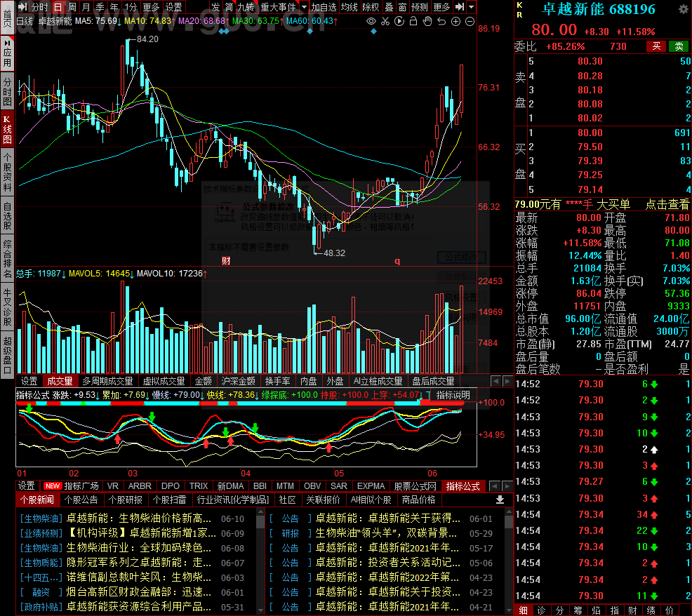Click the 指标说明 button
This screenshot has height=616, width=692.
tap(453, 395)
